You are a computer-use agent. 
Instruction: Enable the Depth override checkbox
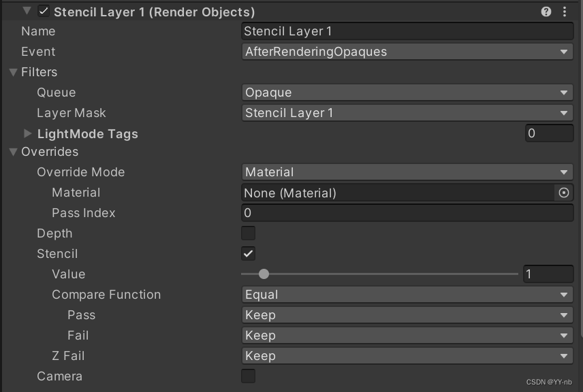point(249,233)
